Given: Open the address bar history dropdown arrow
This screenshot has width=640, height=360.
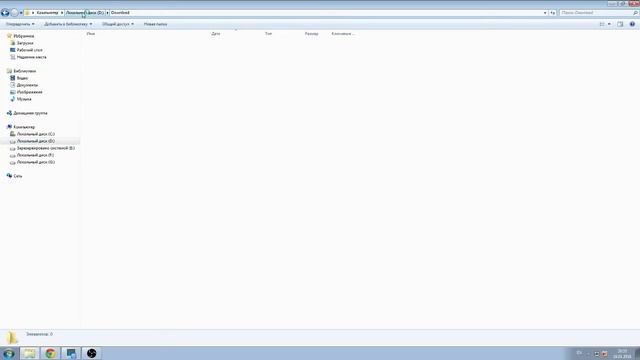Looking at the screenshot, I should pos(545,13).
